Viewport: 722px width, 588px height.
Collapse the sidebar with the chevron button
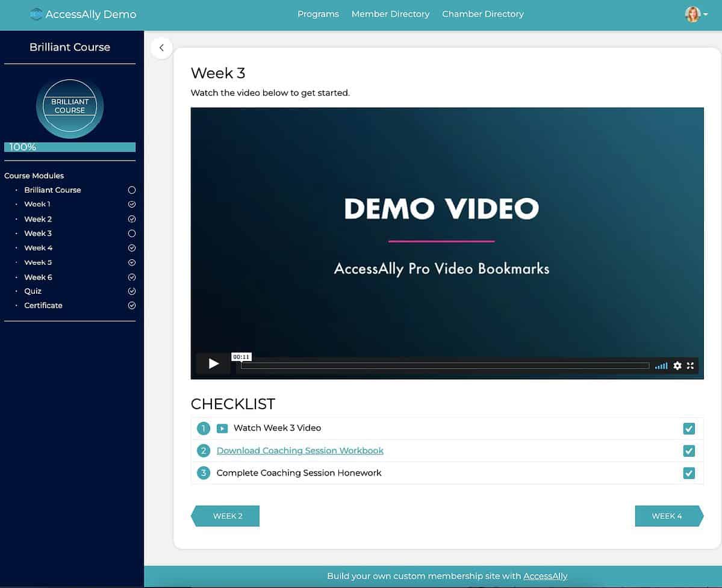coord(161,48)
